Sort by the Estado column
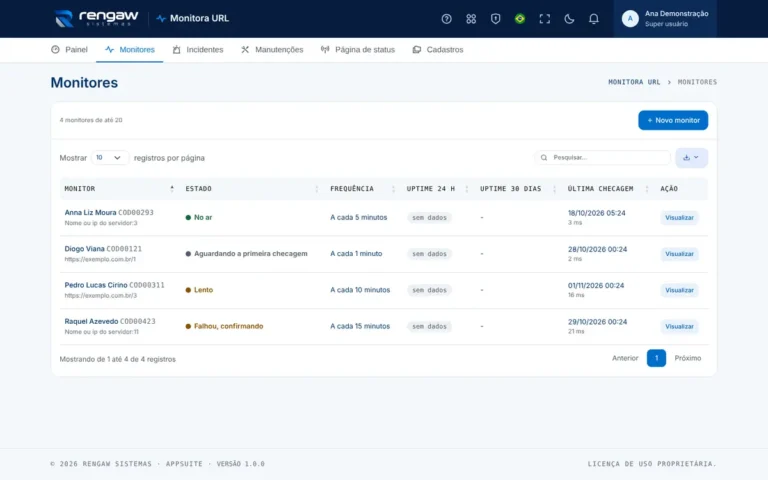The height and width of the screenshot is (480, 768). tap(252, 189)
